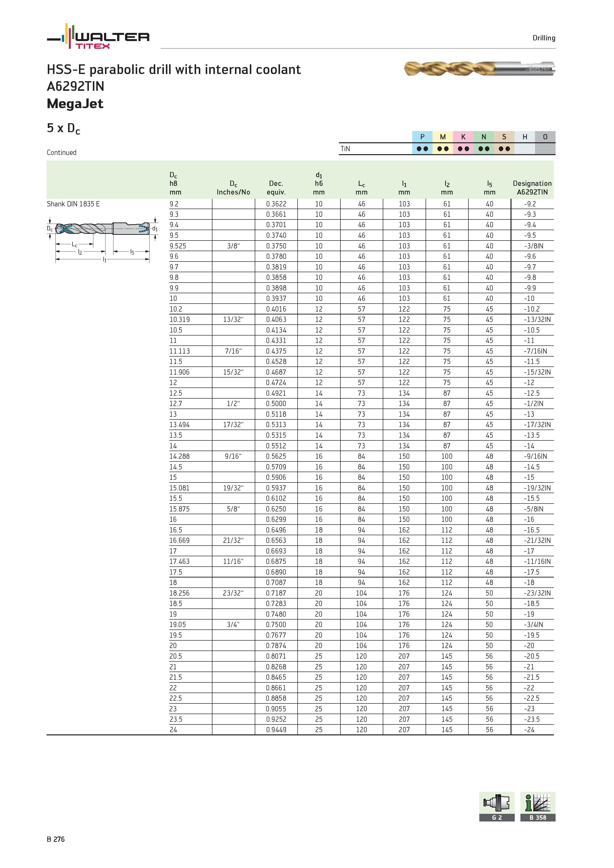Select designation -3/8IN in the table
The height and width of the screenshot is (868, 614).
click(x=534, y=246)
